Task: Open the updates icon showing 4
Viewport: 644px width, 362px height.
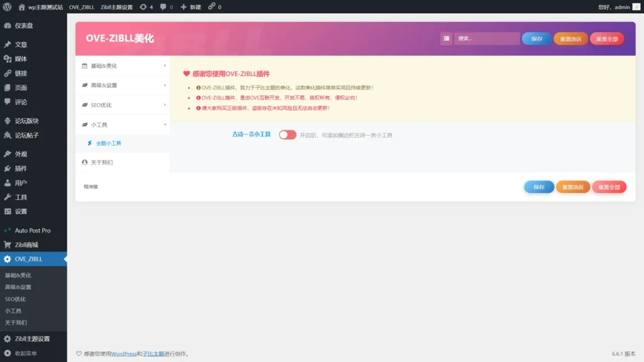Action: pyautogui.click(x=143, y=7)
